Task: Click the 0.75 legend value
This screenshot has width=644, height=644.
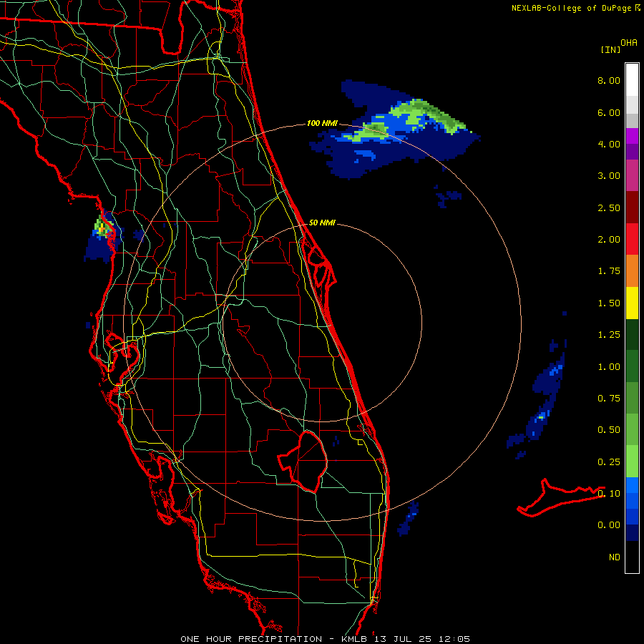Action: click(609, 399)
